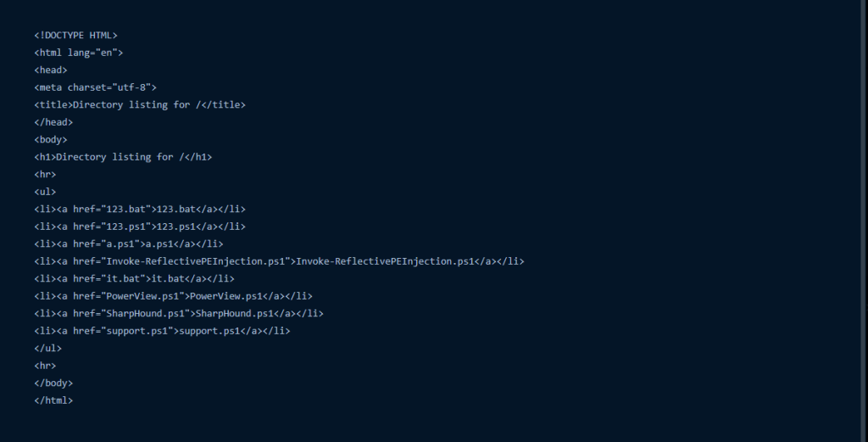
Task: Click the opening ul tag line
Action: point(46,192)
